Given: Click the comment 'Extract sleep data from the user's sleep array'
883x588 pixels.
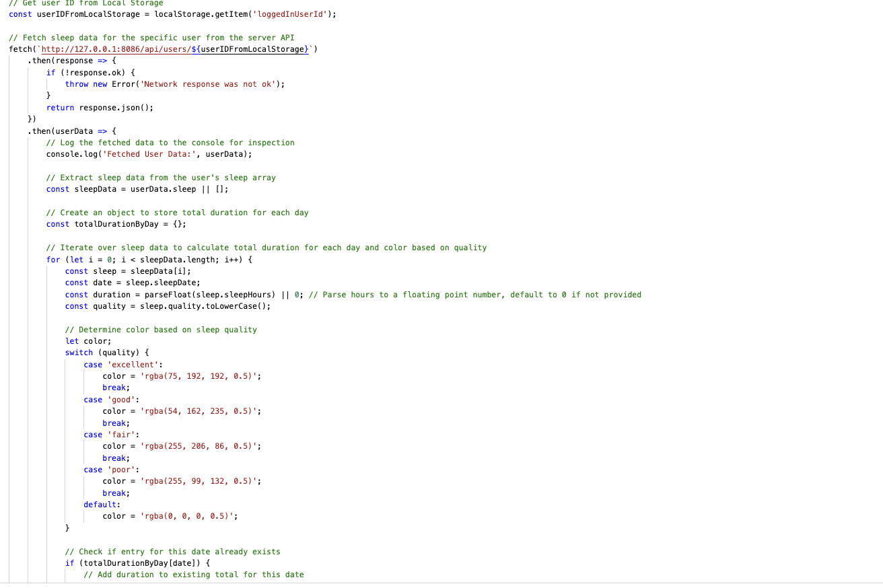Looking at the screenshot, I should coord(161,178).
